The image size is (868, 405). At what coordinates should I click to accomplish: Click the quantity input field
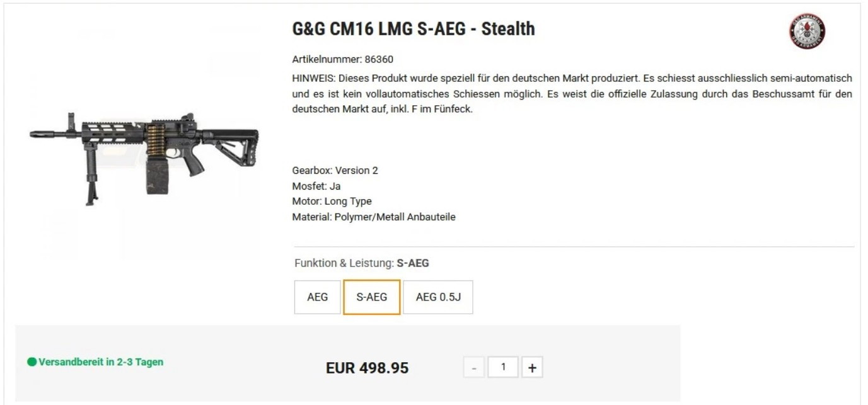[x=503, y=367]
